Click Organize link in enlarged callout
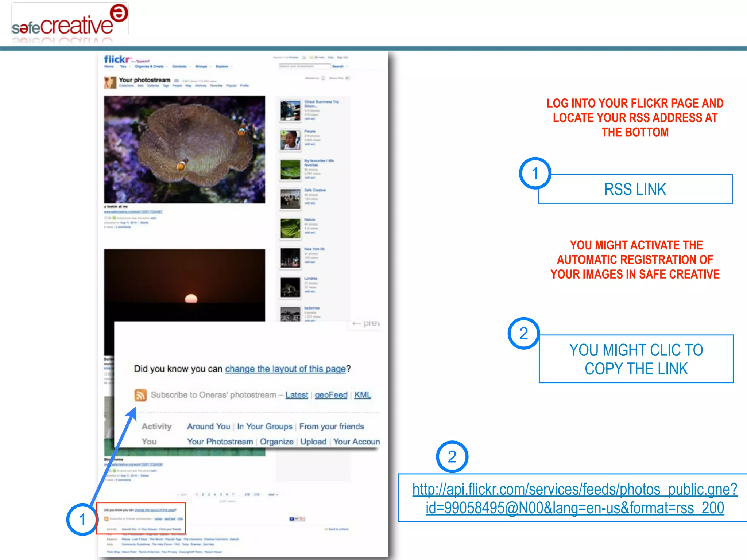Image resolution: width=747 pixels, height=560 pixels. [x=277, y=442]
